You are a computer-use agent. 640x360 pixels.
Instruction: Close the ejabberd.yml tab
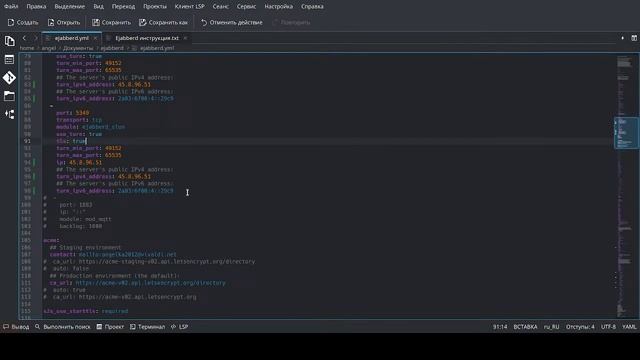pyautogui.click(x=96, y=38)
